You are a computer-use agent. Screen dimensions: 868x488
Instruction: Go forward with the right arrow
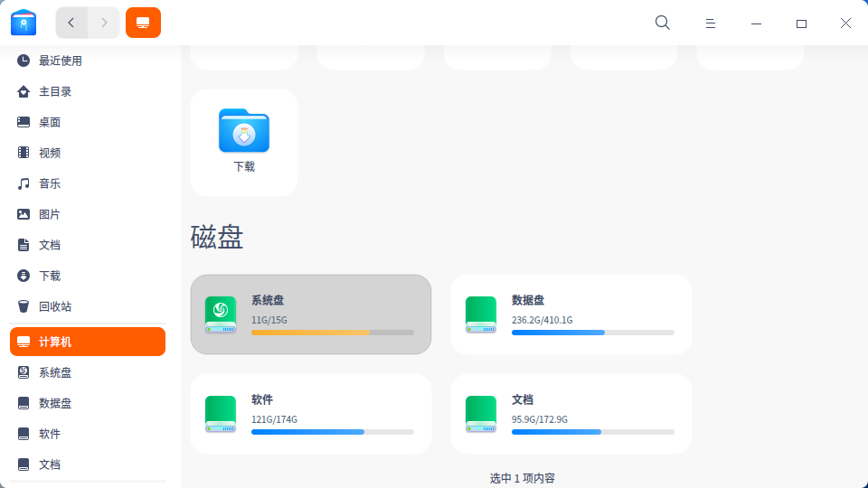(x=103, y=23)
